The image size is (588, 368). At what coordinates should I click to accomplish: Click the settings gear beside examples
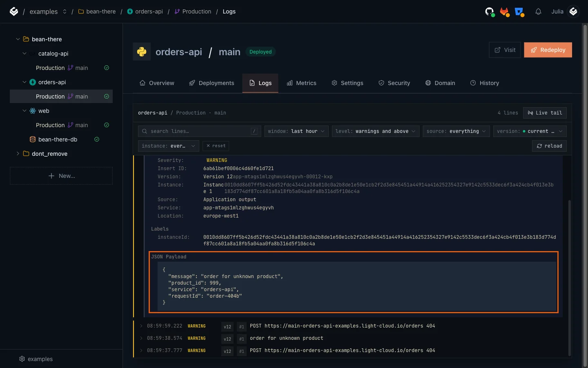22,359
